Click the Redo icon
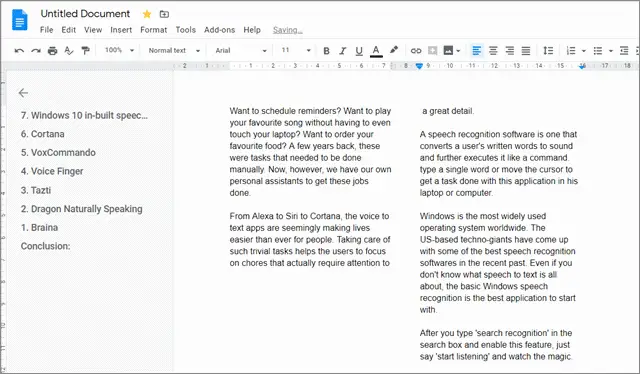Image resolution: width=640 pixels, height=374 pixels. click(x=36, y=51)
